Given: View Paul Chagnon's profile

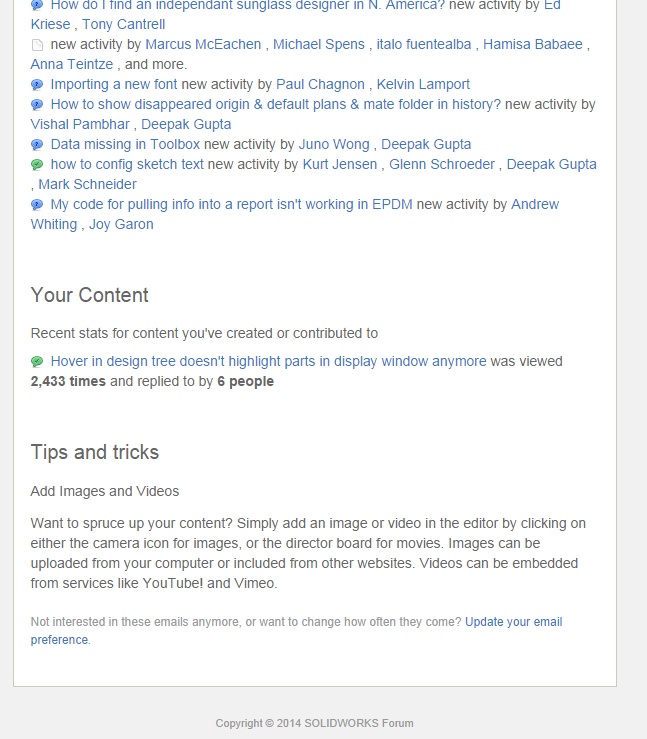Looking at the screenshot, I should (x=320, y=84).
